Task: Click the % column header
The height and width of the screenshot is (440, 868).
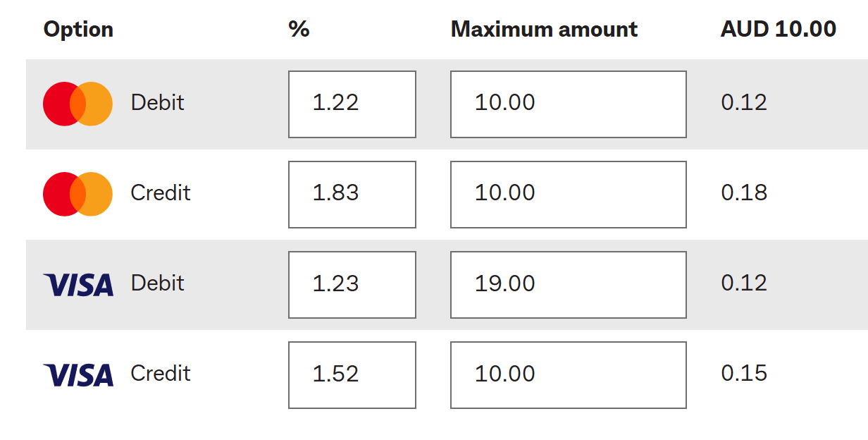Action: pyautogui.click(x=299, y=30)
